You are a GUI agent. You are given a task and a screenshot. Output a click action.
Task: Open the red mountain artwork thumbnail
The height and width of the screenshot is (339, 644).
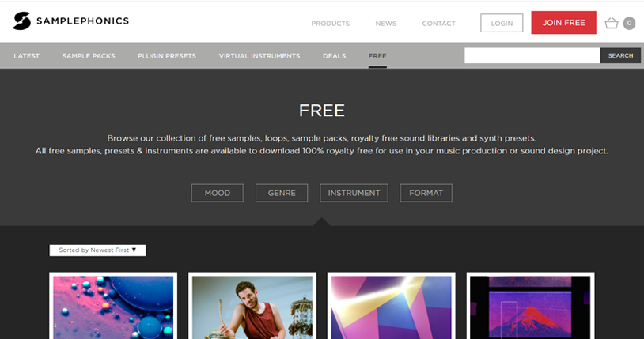[530, 307]
